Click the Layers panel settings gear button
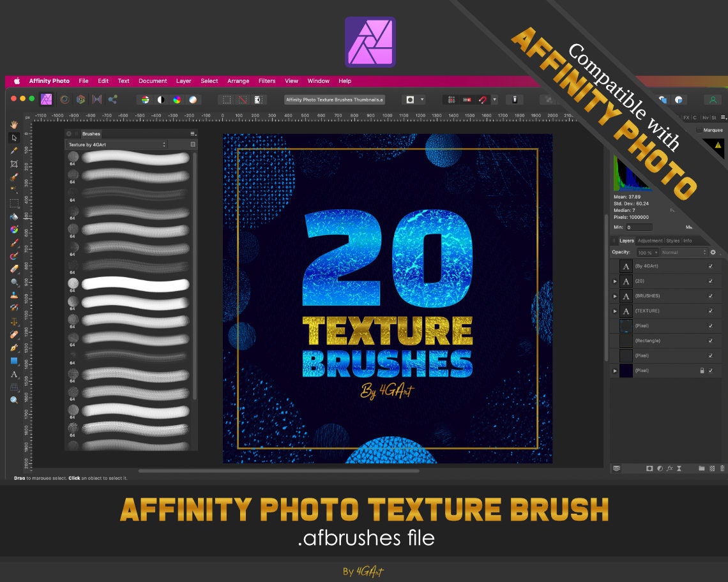This screenshot has height=582, width=728. 713,252
